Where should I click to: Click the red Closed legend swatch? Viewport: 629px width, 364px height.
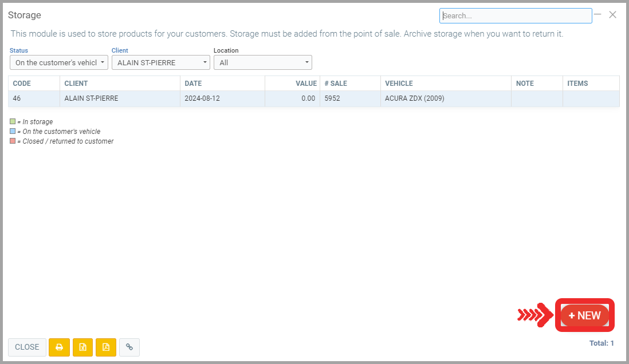tap(13, 141)
